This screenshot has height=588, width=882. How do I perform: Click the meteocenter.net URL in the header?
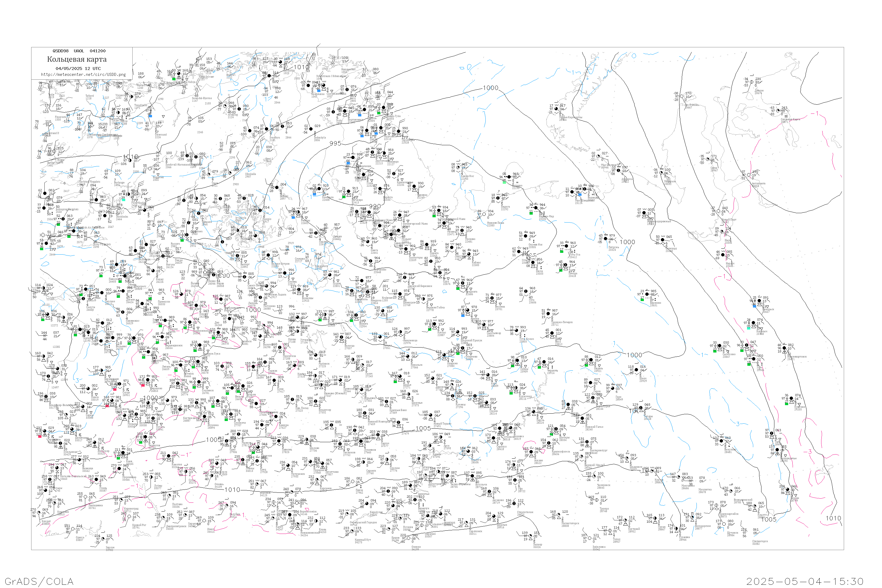pyautogui.click(x=83, y=75)
